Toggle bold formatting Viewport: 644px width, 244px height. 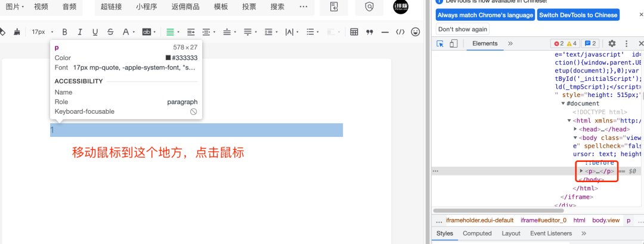[64, 32]
